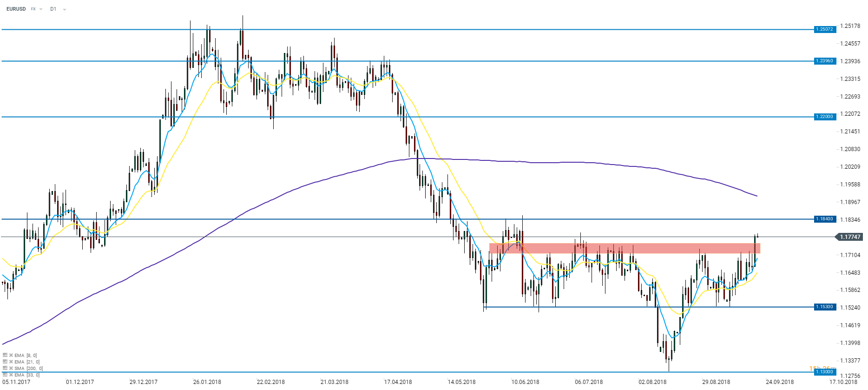Click the 1.17104 price axis label
The height and width of the screenshot is (390, 868).
(x=850, y=255)
